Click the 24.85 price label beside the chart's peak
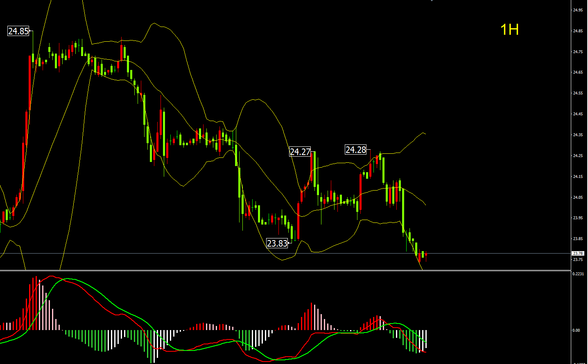 (18, 31)
